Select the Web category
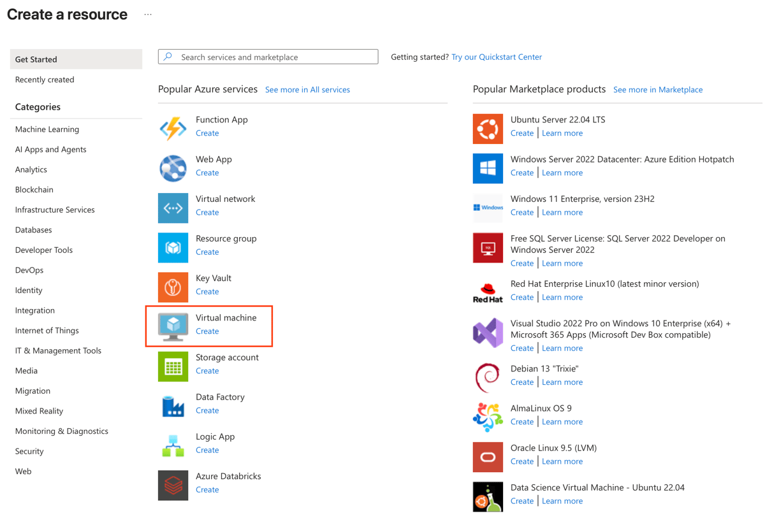Image resolution: width=765 pixels, height=532 pixels. [x=23, y=471]
